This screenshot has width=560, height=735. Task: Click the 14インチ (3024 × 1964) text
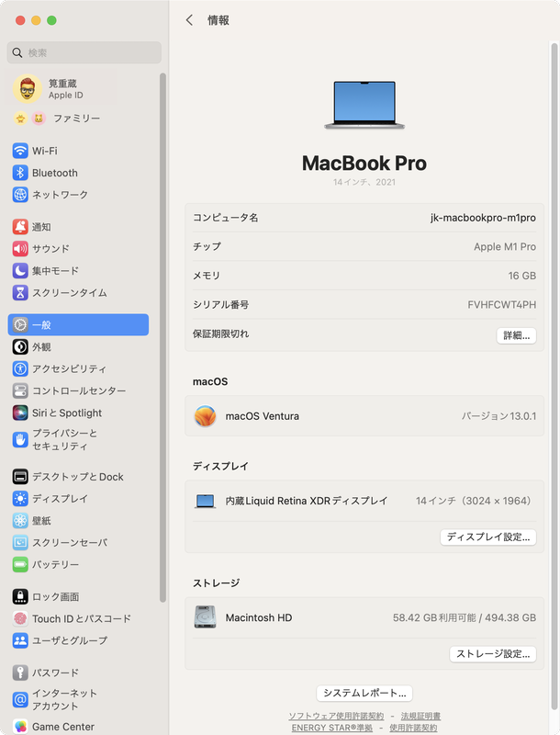476,501
